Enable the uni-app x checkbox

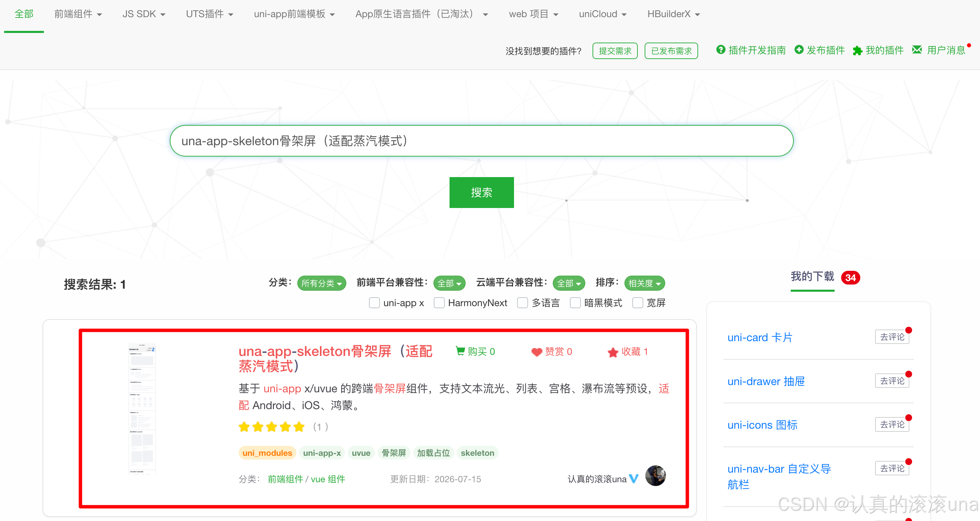[374, 303]
